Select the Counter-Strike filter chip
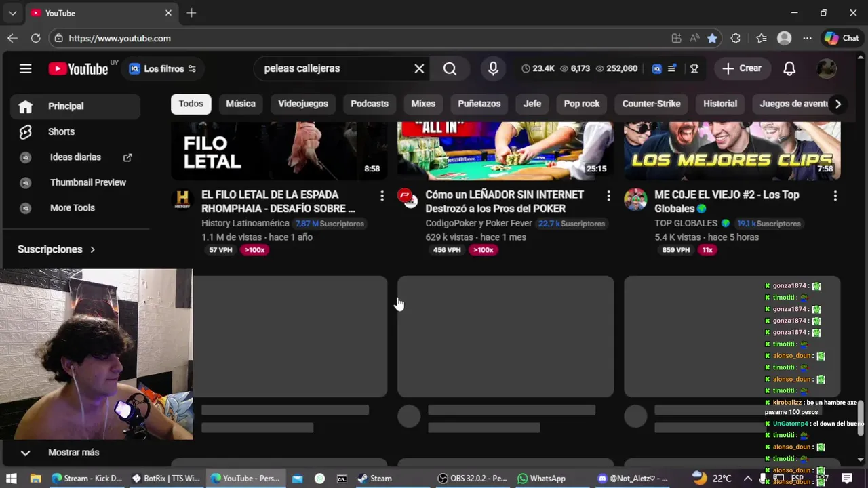This screenshot has height=488, width=868. click(651, 104)
